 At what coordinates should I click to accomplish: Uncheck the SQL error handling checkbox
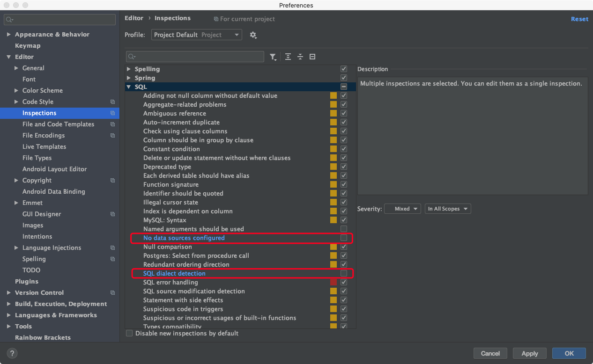(x=344, y=282)
